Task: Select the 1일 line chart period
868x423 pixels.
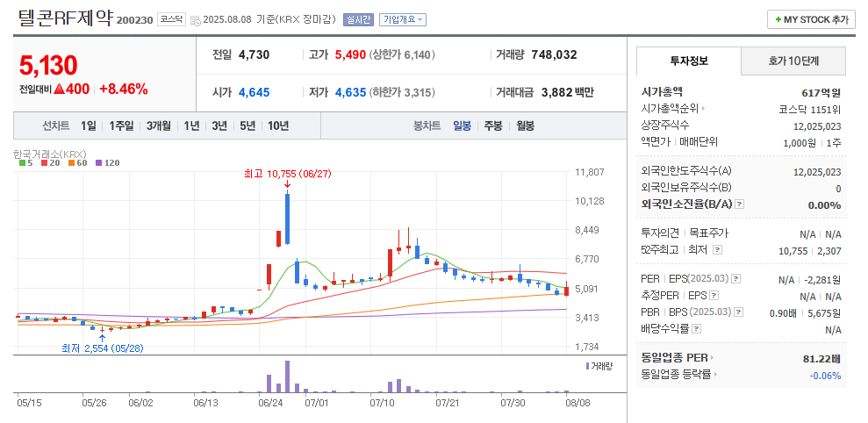Action: point(88,125)
